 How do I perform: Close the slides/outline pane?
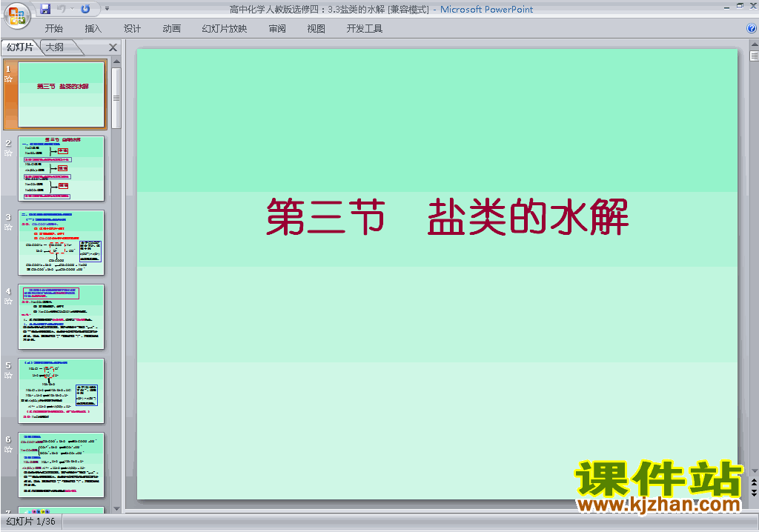[113, 47]
